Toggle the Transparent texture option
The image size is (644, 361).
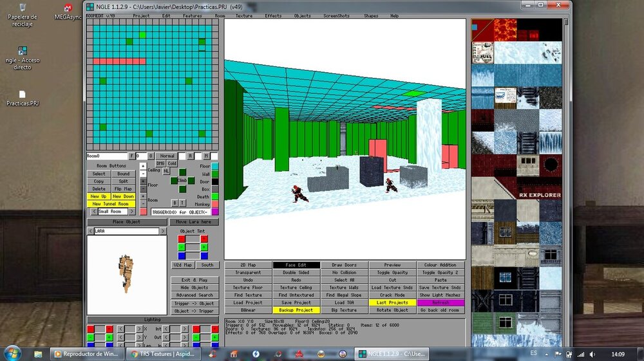(248, 272)
